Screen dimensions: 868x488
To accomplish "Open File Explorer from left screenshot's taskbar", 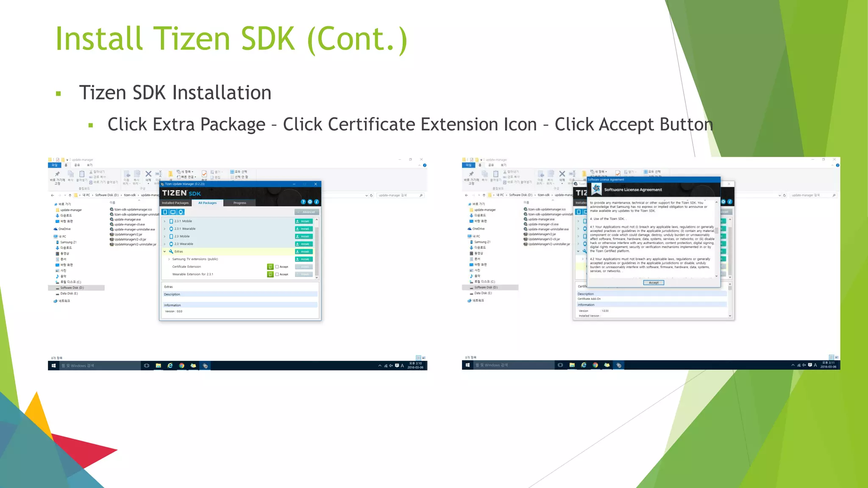I will pos(159,366).
